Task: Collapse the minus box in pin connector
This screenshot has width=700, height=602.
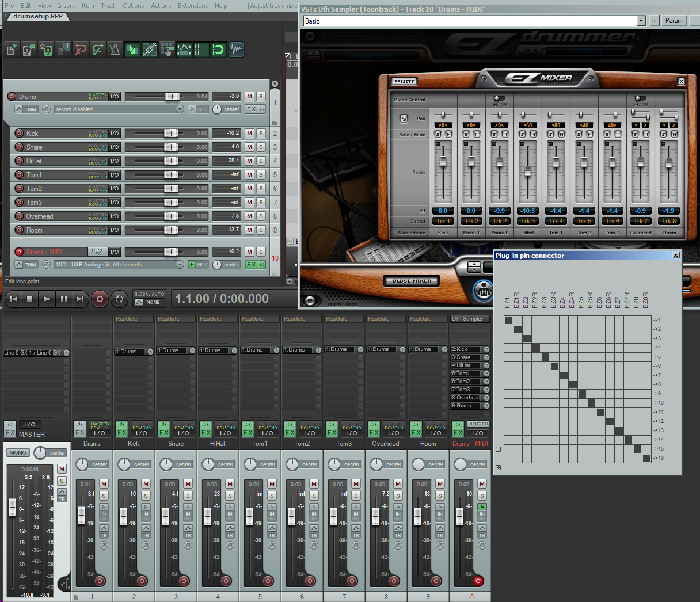Action: (498, 449)
